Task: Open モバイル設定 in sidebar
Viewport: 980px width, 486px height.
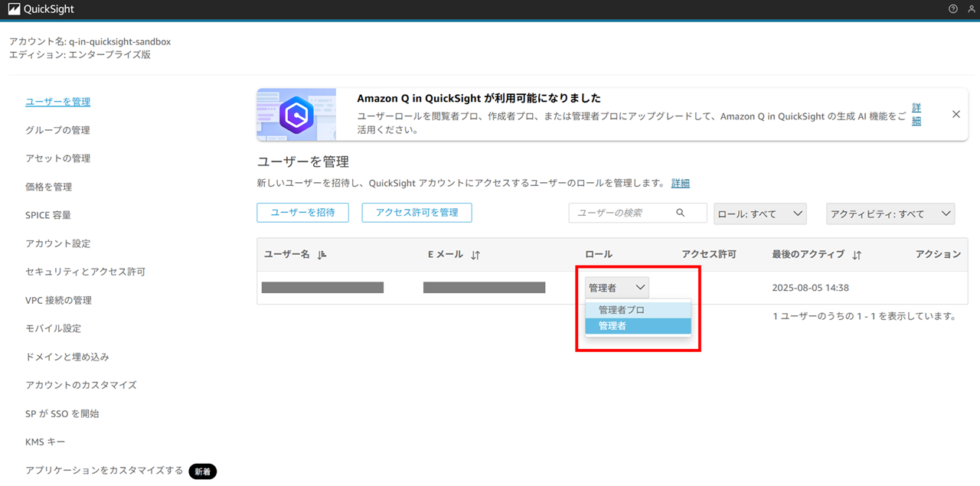Action: pyautogui.click(x=53, y=328)
